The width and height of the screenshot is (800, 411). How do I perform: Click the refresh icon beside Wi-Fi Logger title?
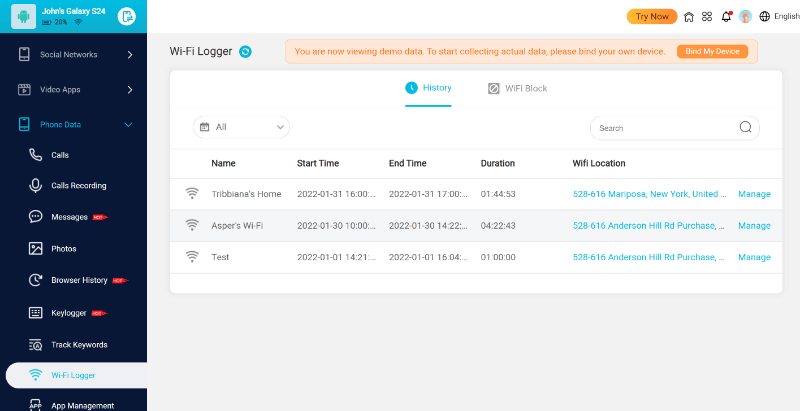tap(246, 51)
